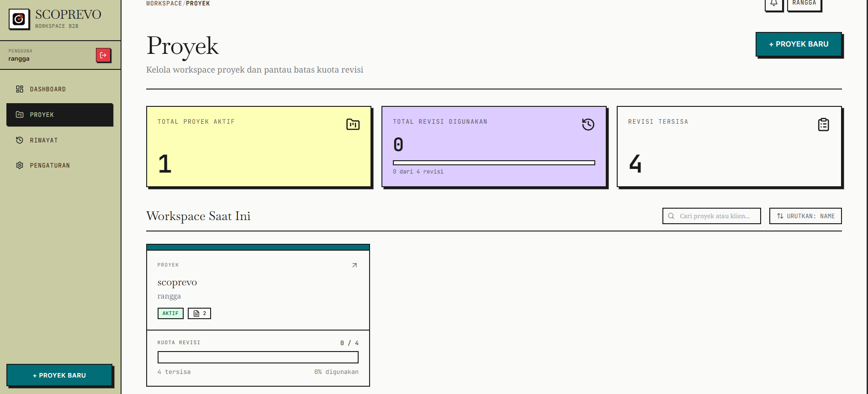Image resolution: width=868 pixels, height=394 pixels.
Task: Focus the Cari proyek atau klien search field
Action: (x=712, y=216)
